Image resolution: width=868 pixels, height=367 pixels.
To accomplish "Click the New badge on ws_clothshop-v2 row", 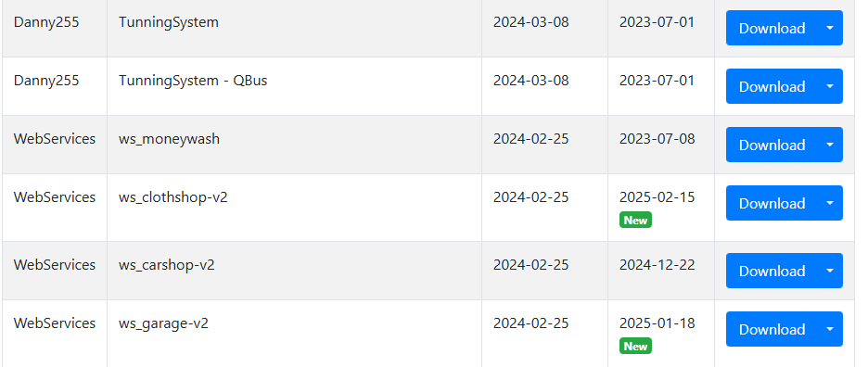I will click(635, 220).
